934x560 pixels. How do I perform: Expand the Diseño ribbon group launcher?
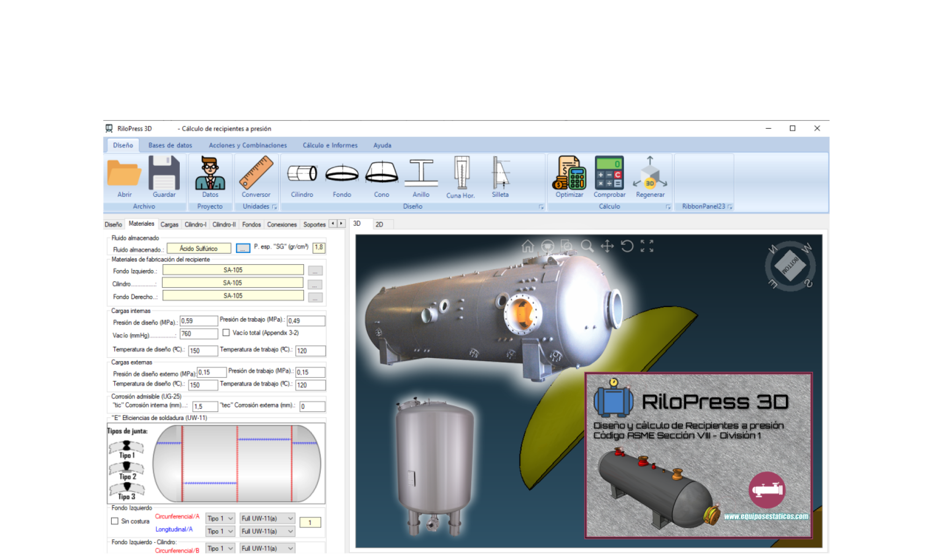(541, 207)
